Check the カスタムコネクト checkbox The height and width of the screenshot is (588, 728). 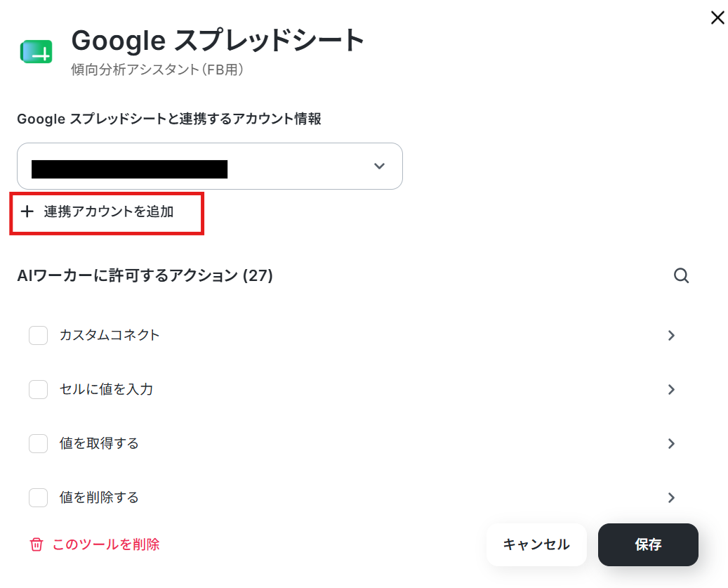click(x=38, y=335)
